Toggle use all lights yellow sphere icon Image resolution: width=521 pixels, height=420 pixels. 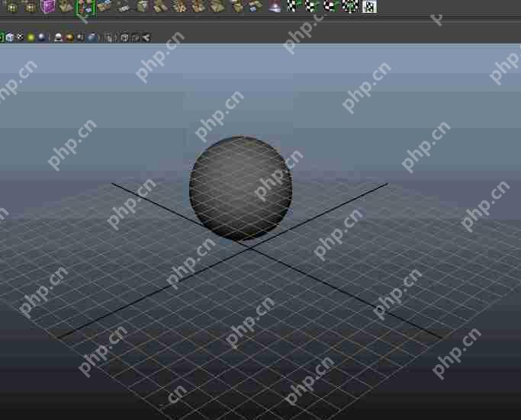coord(31,37)
